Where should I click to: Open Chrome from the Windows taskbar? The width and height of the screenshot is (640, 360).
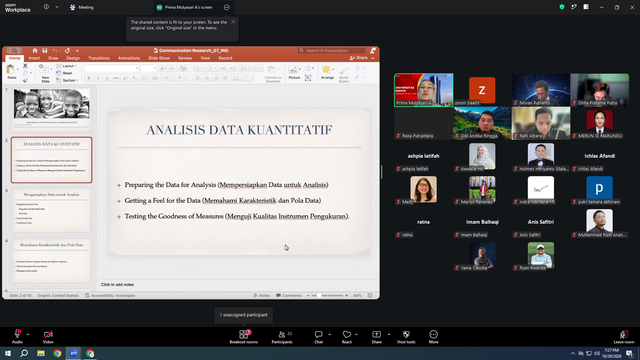pyautogui.click(x=57, y=353)
